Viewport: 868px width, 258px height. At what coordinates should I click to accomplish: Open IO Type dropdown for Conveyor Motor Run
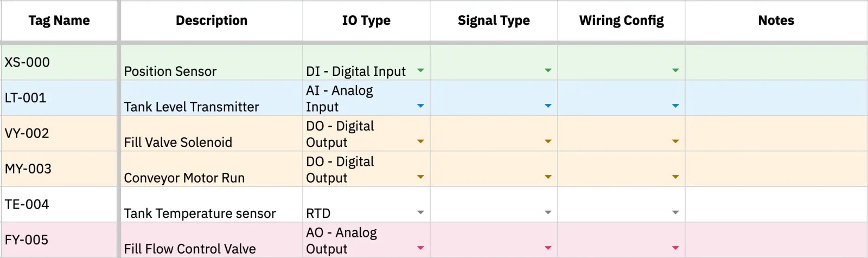(420, 177)
